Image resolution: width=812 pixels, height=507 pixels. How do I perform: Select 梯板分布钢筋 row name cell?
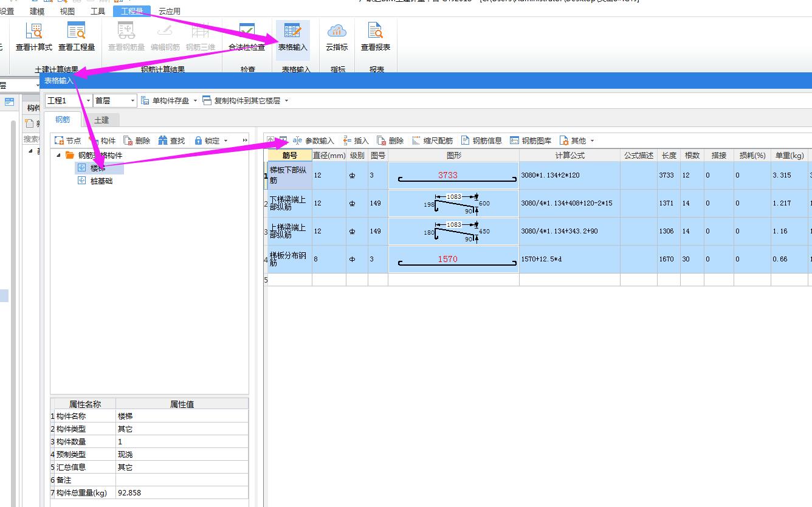tap(290, 259)
